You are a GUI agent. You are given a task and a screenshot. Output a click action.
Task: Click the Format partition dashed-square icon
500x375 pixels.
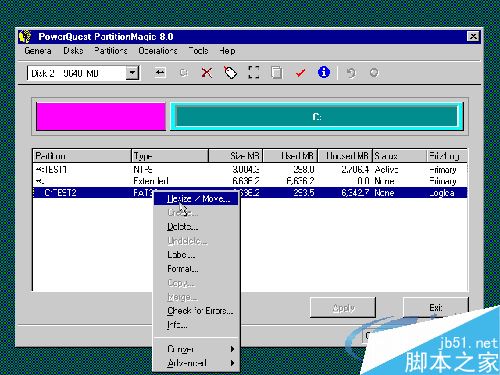tap(254, 72)
